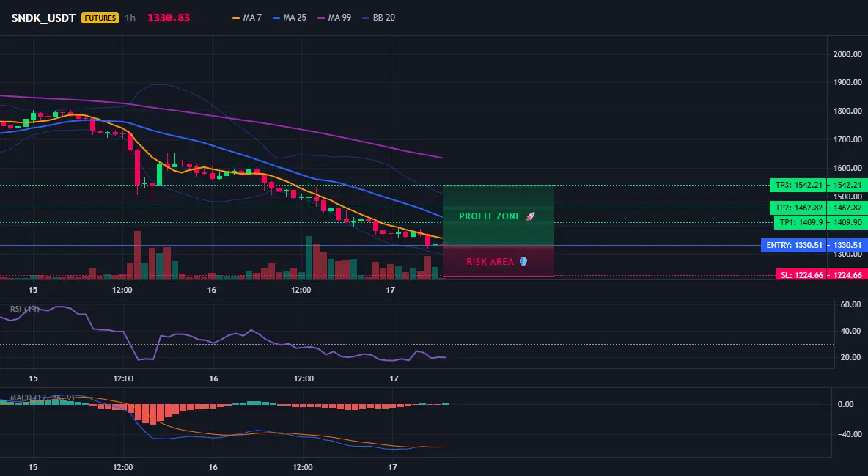
Task: Click the RSI 60.00 axis value
Action: [851, 304]
